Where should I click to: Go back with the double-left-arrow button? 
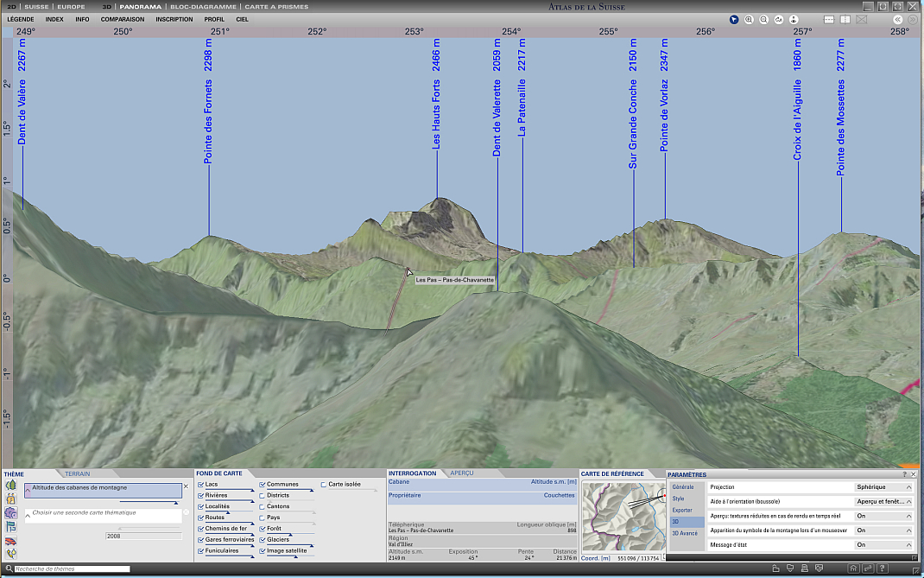click(x=898, y=19)
